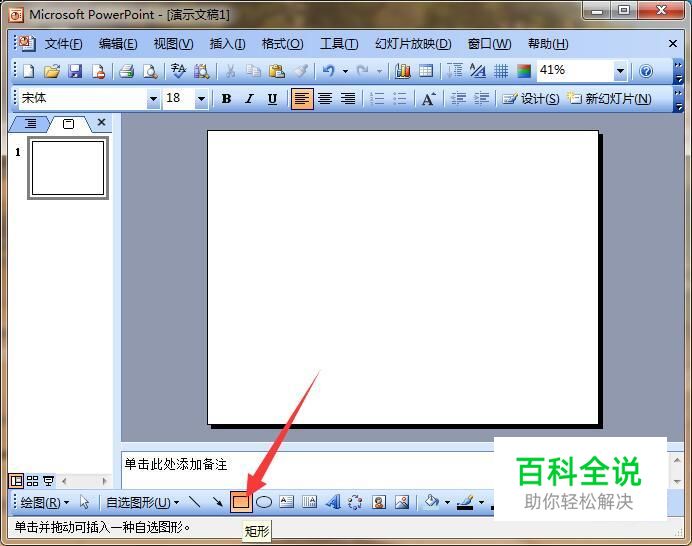
Task: Print the presentation using printer icon
Action: [127, 71]
